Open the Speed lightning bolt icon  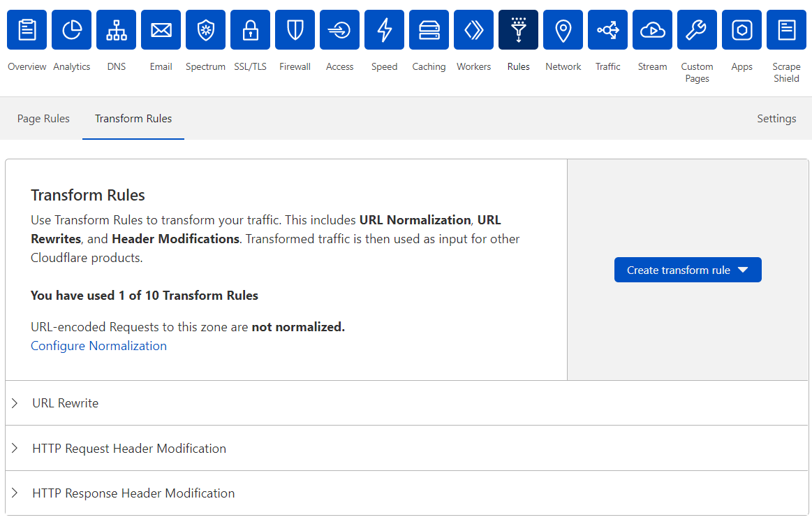[385, 30]
